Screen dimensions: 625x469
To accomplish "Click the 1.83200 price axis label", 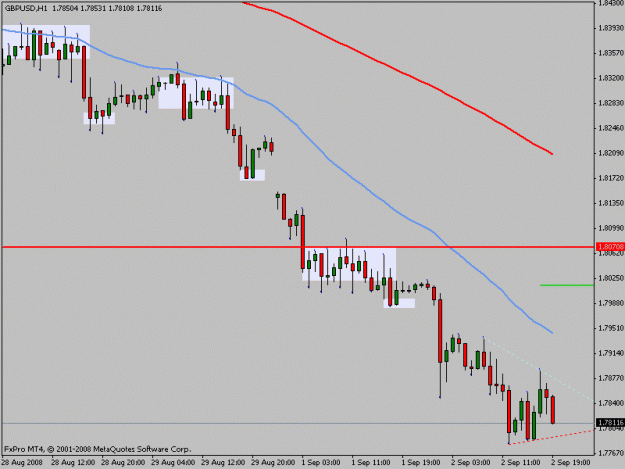I will [611, 78].
